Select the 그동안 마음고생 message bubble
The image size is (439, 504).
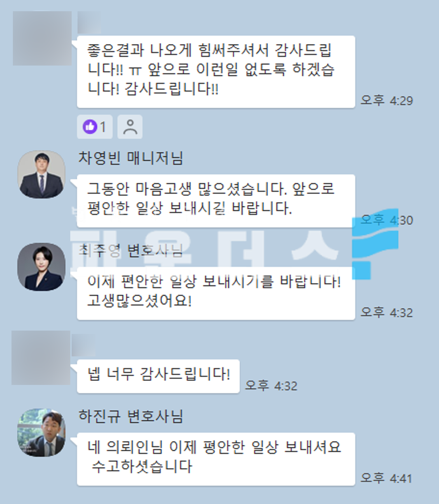pyautogui.click(x=216, y=201)
